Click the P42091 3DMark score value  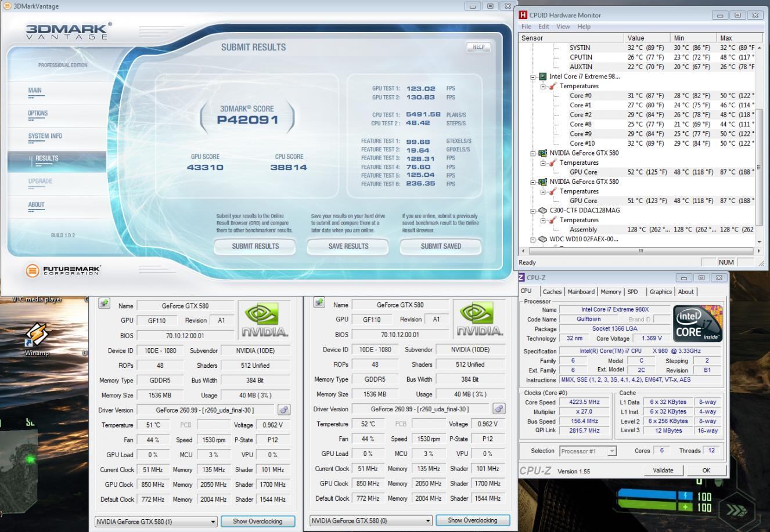tap(248, 120)
